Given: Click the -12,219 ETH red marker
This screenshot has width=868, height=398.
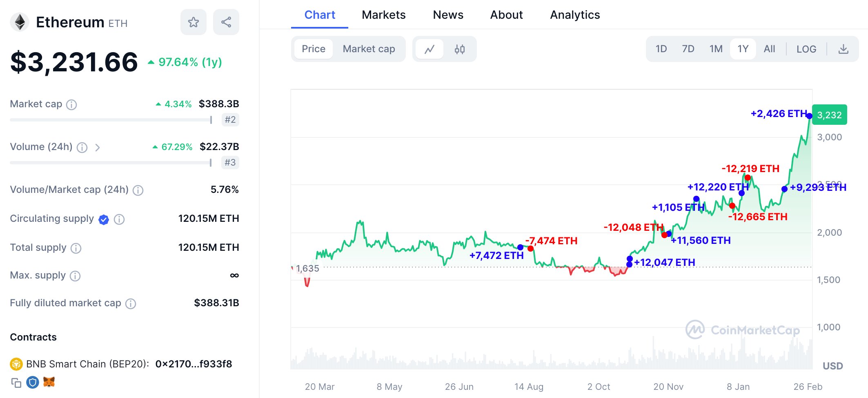Looking at the screenshot, I should coord(748,177).
